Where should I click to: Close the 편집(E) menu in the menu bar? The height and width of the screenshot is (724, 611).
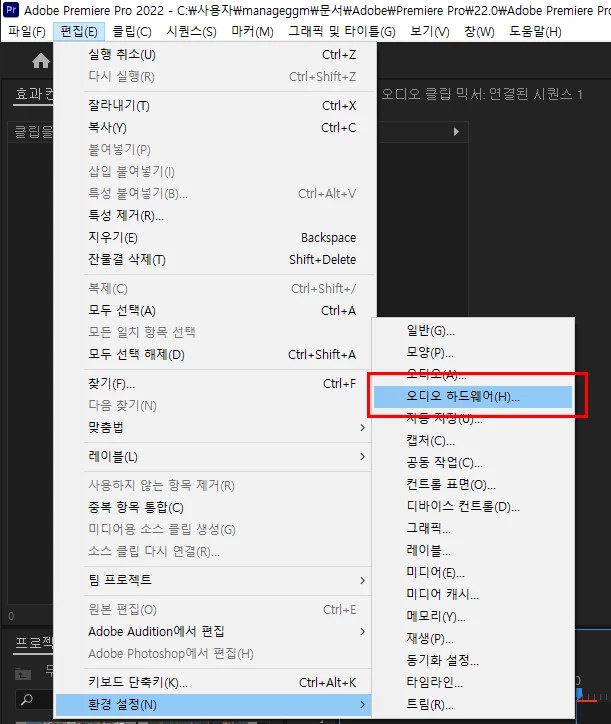pos(79,31)
